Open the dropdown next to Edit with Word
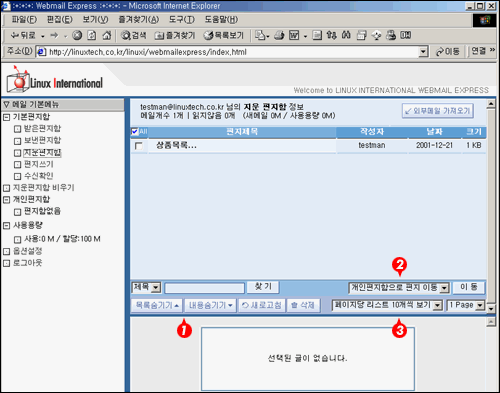500x393 pixels. coord(305,36)
